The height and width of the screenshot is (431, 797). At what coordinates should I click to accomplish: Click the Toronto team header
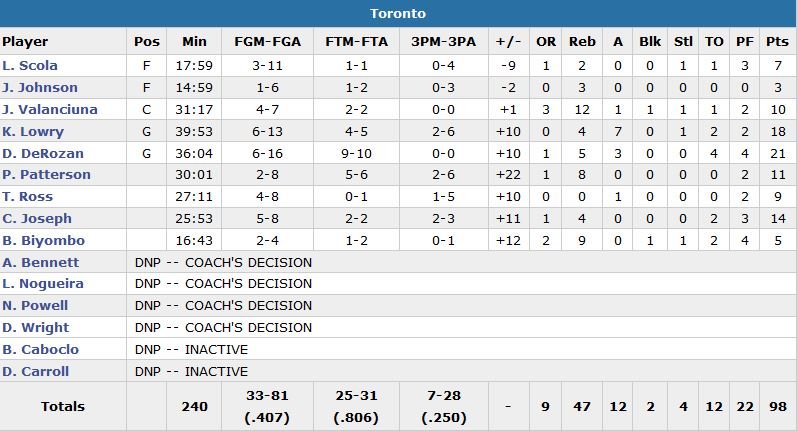pyautogui.click(x=398, y=13)
